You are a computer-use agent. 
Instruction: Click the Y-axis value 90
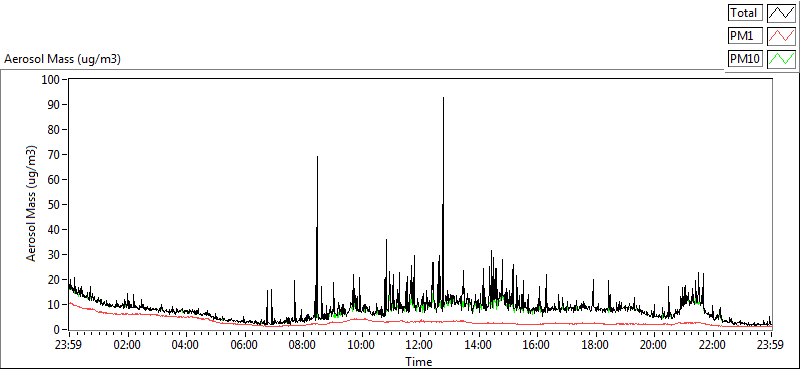(x=55, y=105)
